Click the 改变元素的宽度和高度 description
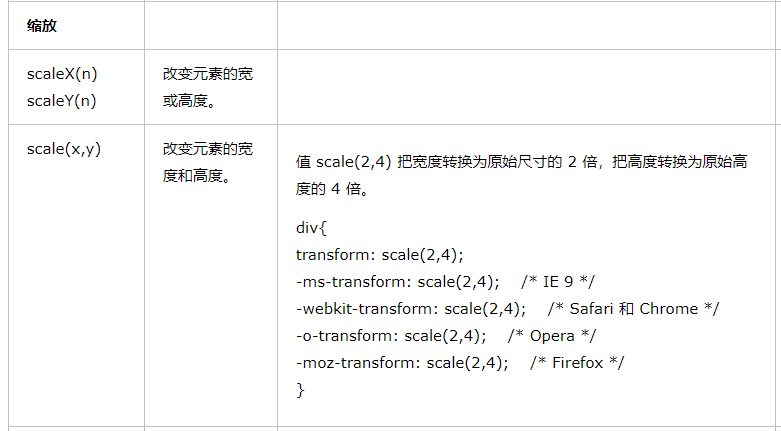 click(x=208, y=162)
